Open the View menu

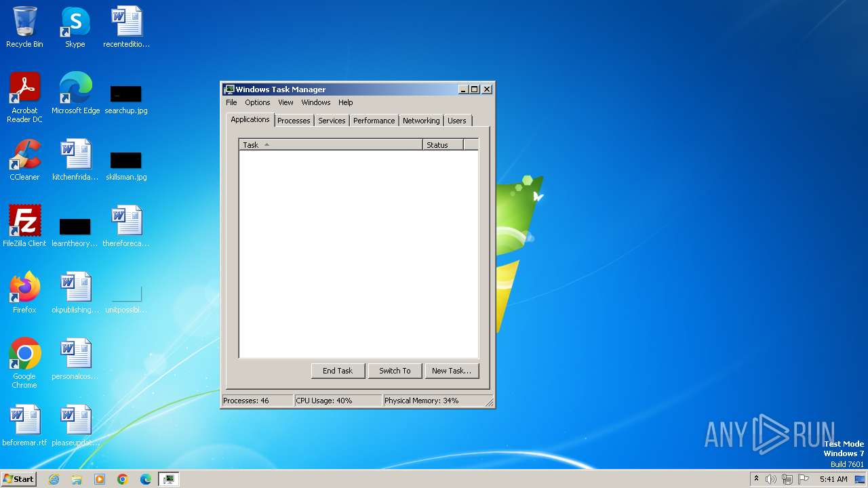[x=285, y=102]
